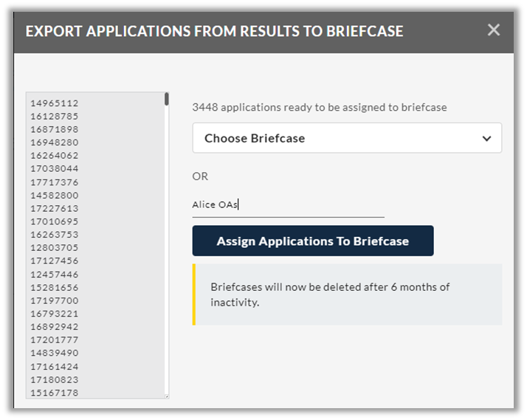Select application number 16793221

[x=55, y=314]
